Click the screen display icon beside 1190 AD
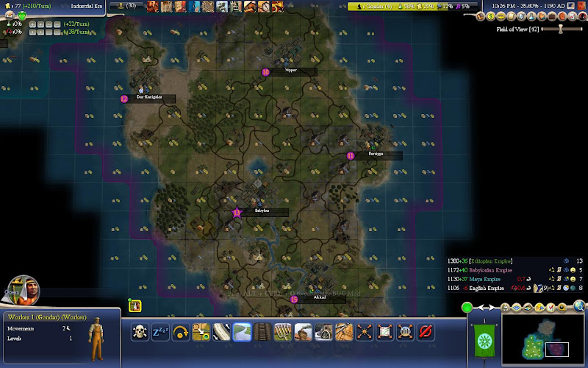This screenshot has width=588, height=368. click(570, 6)
